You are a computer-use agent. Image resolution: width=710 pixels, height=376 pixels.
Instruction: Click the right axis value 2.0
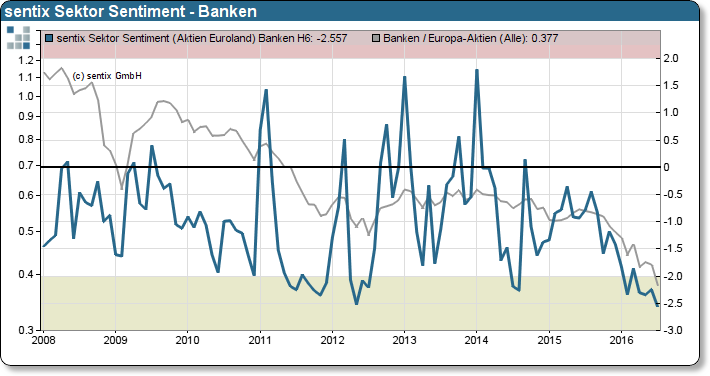(x=672, y=58)
